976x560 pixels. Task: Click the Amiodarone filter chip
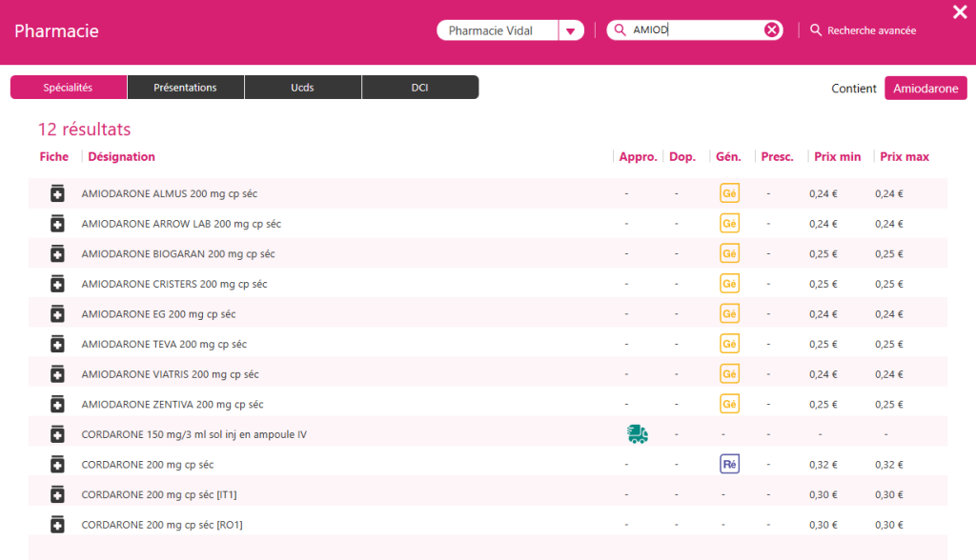(925, 88)
